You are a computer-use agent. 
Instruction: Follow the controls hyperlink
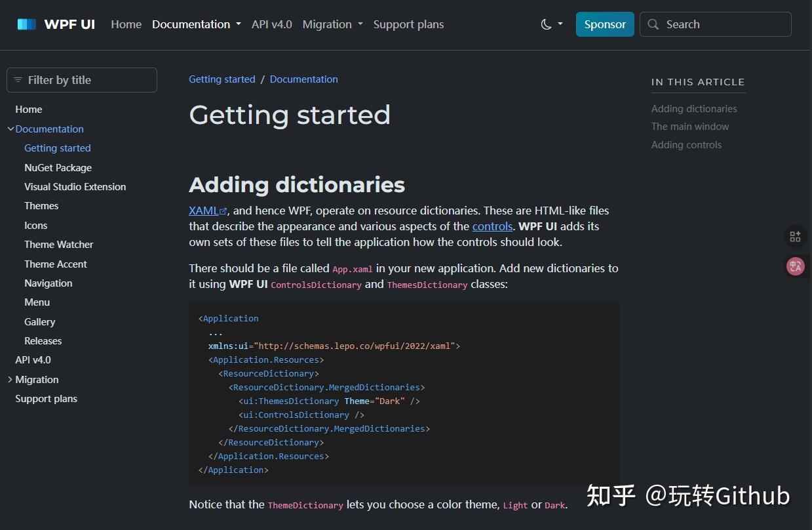tap(492, 226)
